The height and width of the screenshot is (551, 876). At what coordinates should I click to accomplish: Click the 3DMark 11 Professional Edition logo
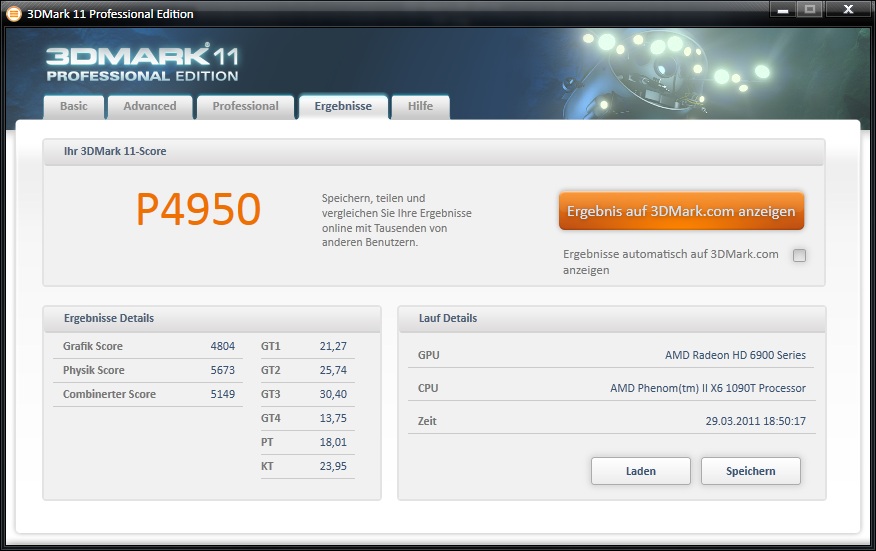(x=142, y=63)
